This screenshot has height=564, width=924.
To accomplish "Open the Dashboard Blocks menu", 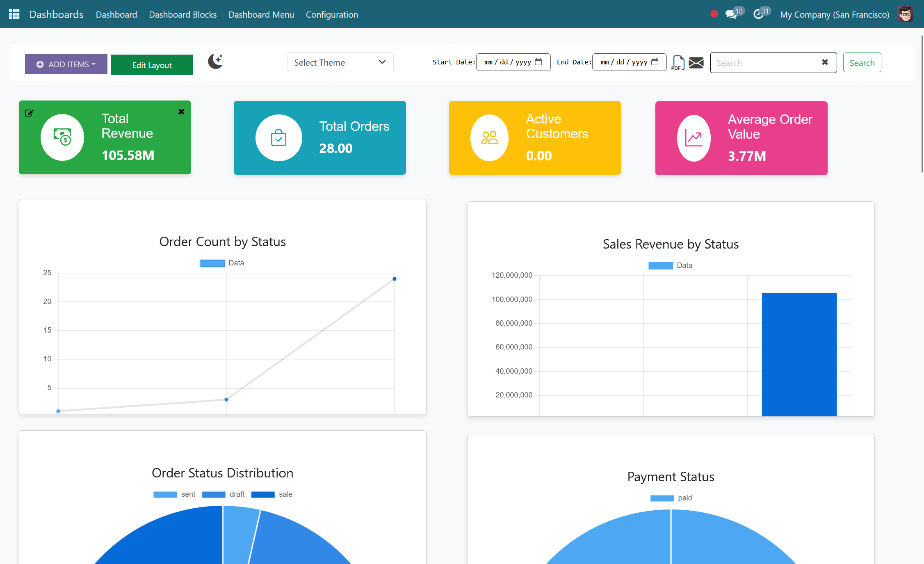I will 183,14.
